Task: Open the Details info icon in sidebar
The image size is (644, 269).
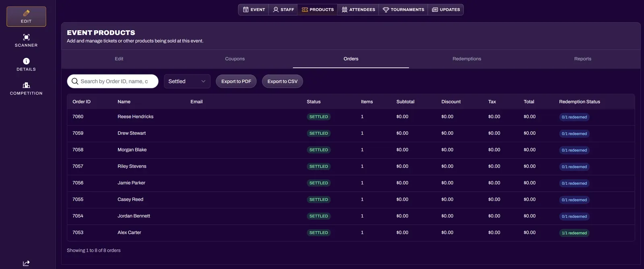Action: [x=26, y=61]
